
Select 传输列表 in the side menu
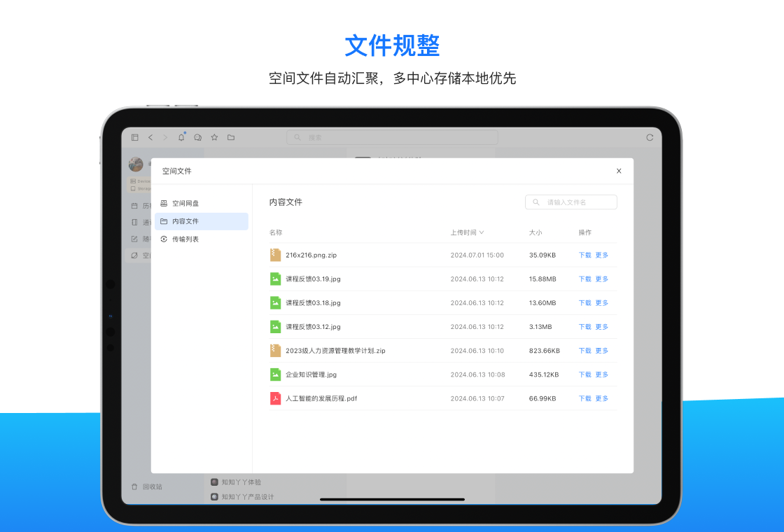185,239
